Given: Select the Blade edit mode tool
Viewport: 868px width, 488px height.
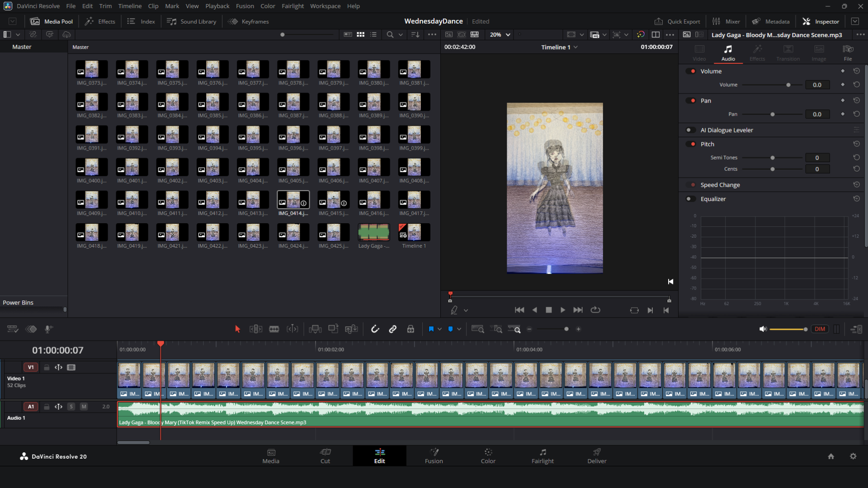Looking at the screenshot, I should click(x=274, y=329).
